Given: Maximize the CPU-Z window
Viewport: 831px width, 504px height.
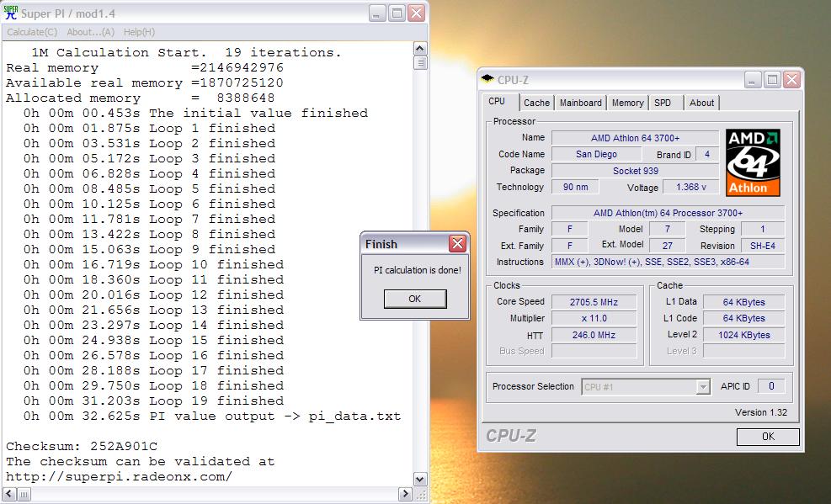Looking at the screenshot, I should (x=772, y=80).
